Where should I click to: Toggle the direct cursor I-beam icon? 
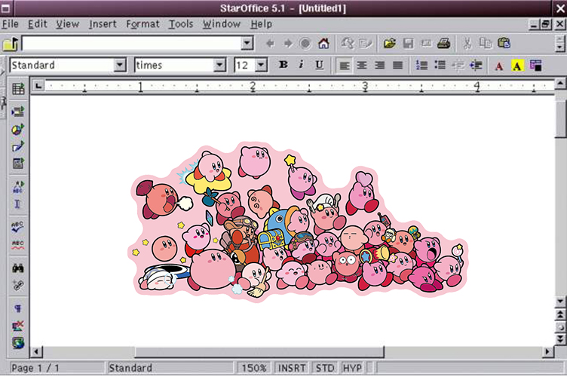pyautogui.click(x=17, y=204)
